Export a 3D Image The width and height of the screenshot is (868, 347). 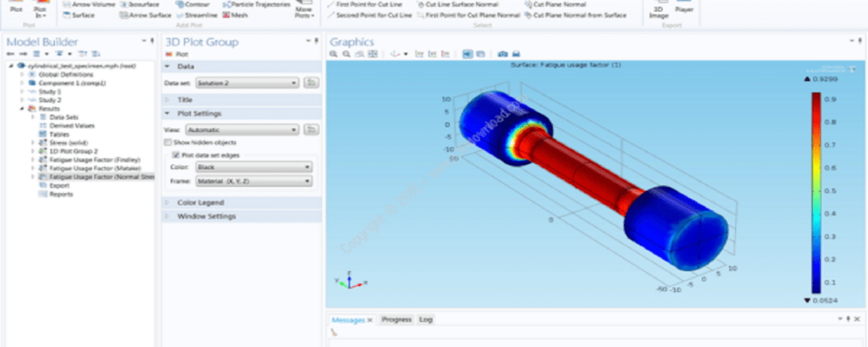[658, 11]
